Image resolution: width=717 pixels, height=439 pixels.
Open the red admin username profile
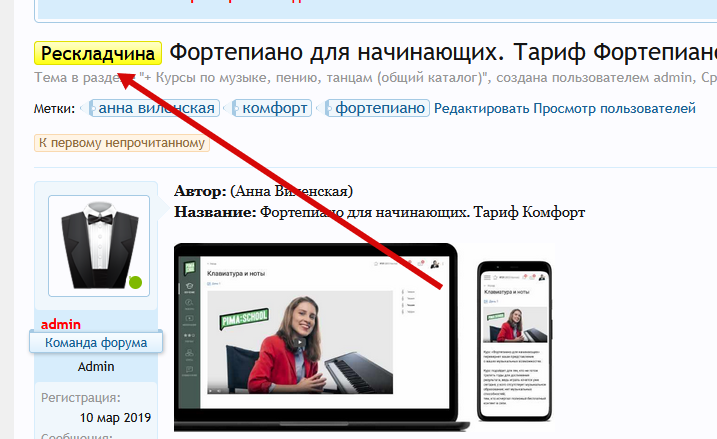point(61,324)
